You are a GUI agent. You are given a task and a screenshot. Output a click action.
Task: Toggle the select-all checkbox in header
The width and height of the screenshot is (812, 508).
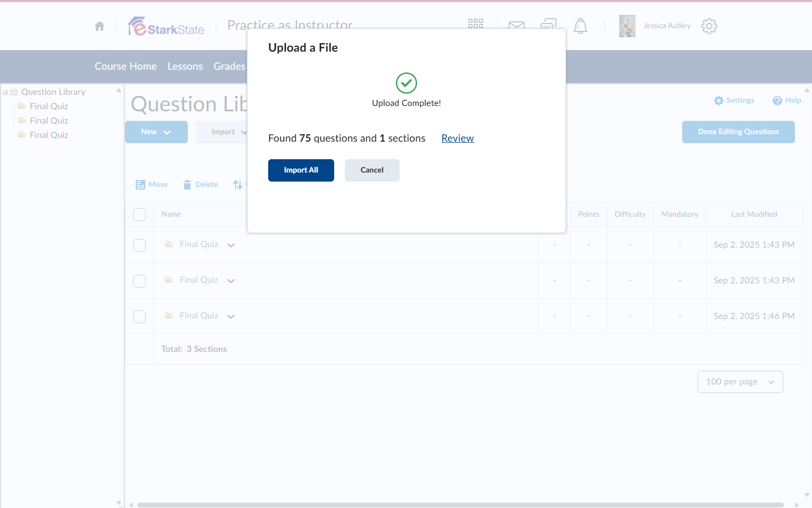(x=139, y=215)
